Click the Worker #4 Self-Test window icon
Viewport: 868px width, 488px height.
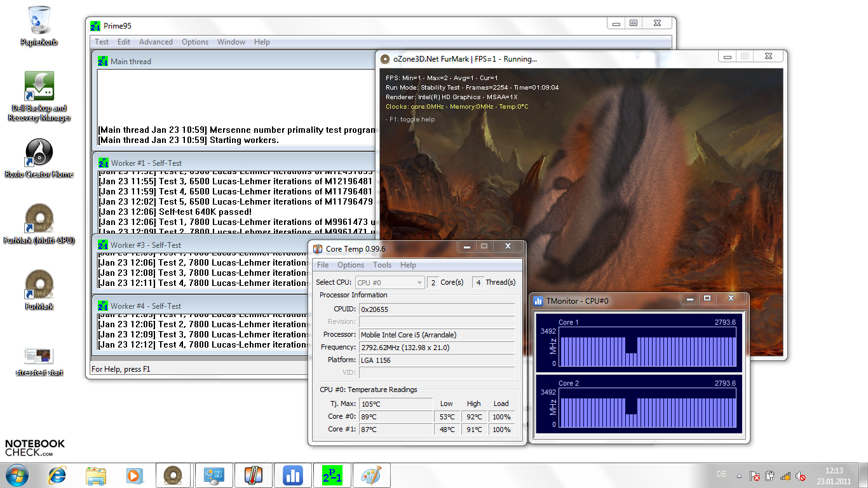click(x=102, y=306)
